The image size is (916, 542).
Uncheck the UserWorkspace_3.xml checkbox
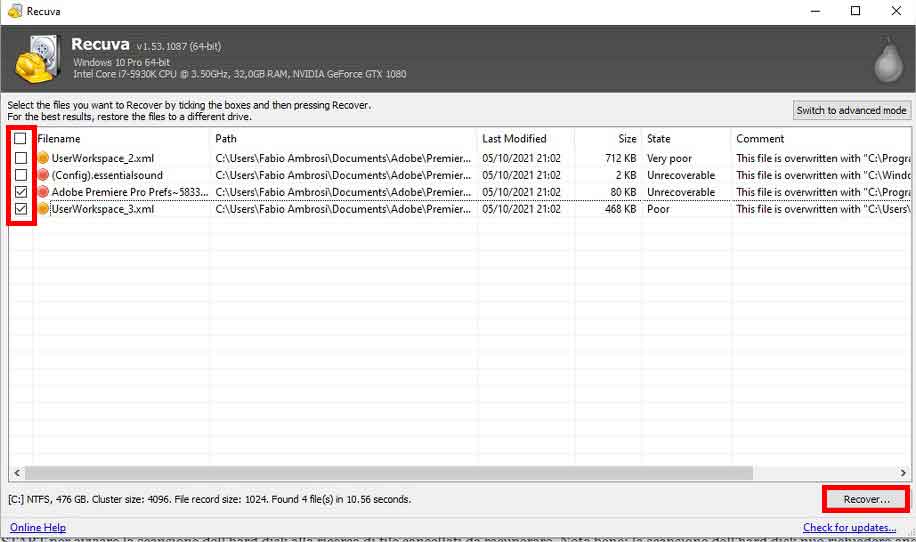(x=20, y=209)
